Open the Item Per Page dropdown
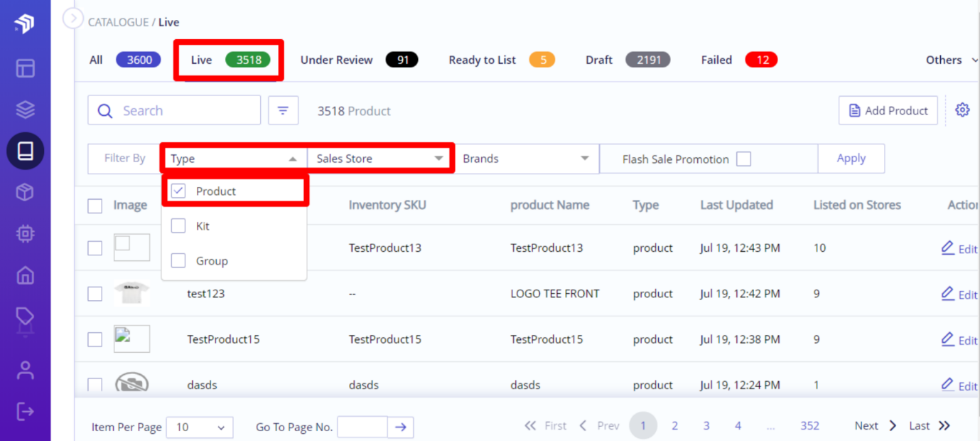Screen dimensions: 980x441 tap(201, 427)
